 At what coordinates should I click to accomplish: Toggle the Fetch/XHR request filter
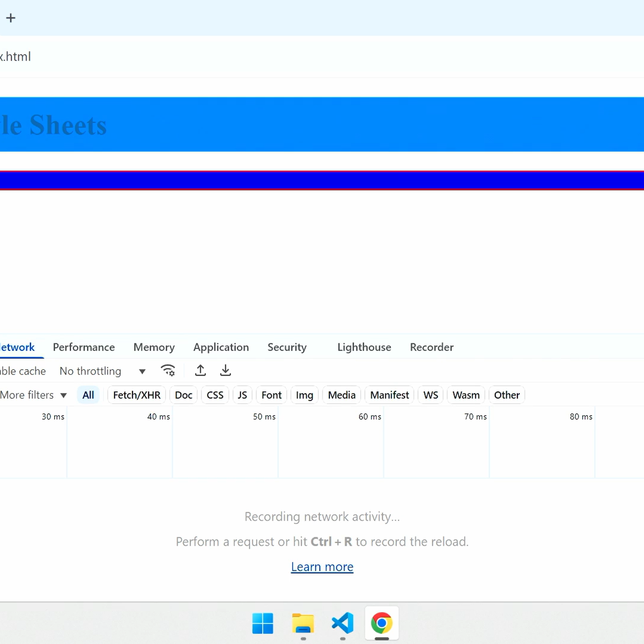[x=136, y=395]
